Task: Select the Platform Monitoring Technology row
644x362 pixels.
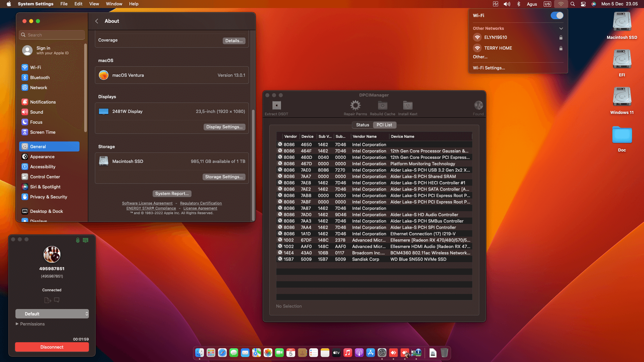Action: [374, 164]
